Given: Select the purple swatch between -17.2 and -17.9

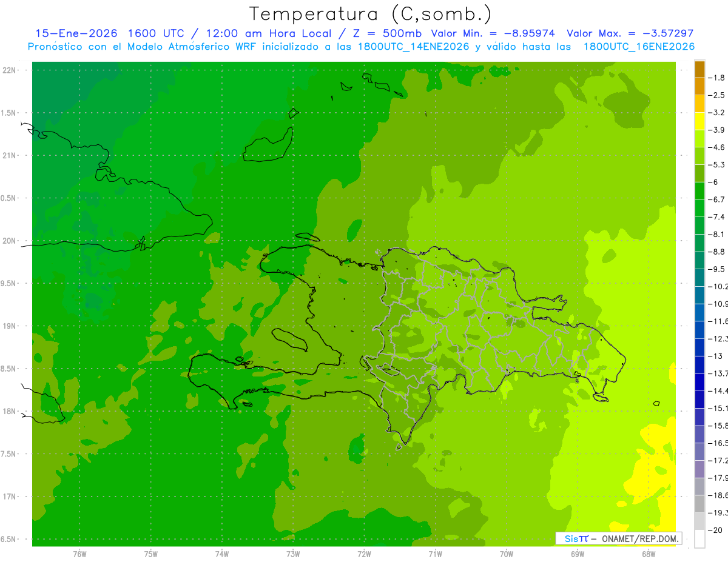Looking at the screenshot, I should (699, 469).
